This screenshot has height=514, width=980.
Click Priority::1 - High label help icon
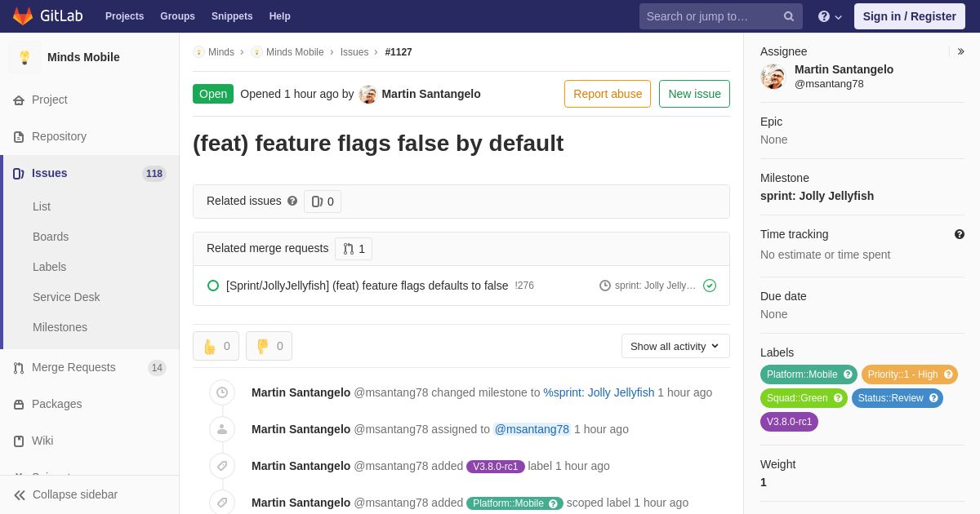pyautogui.click(x=948, y=374)
